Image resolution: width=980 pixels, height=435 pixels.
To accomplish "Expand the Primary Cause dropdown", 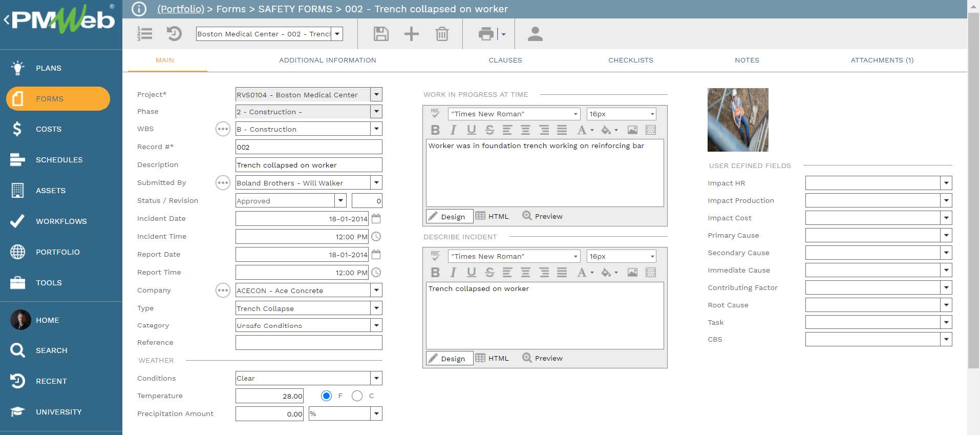I will [x=946, y=235].
